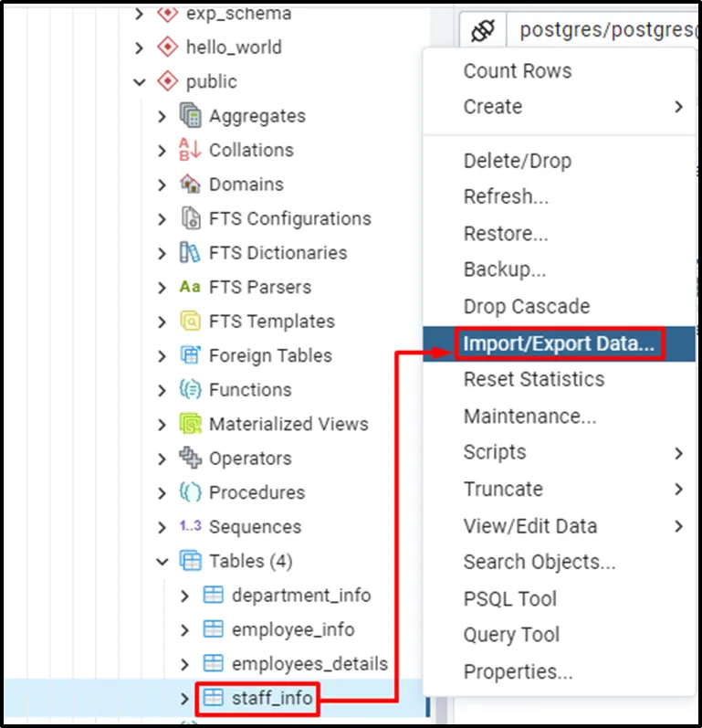The height and width of the screenshot is (728, 702).
Task: Click the Procedures parentheses icon
Action: pyautogui.click(x=190, y=492)
